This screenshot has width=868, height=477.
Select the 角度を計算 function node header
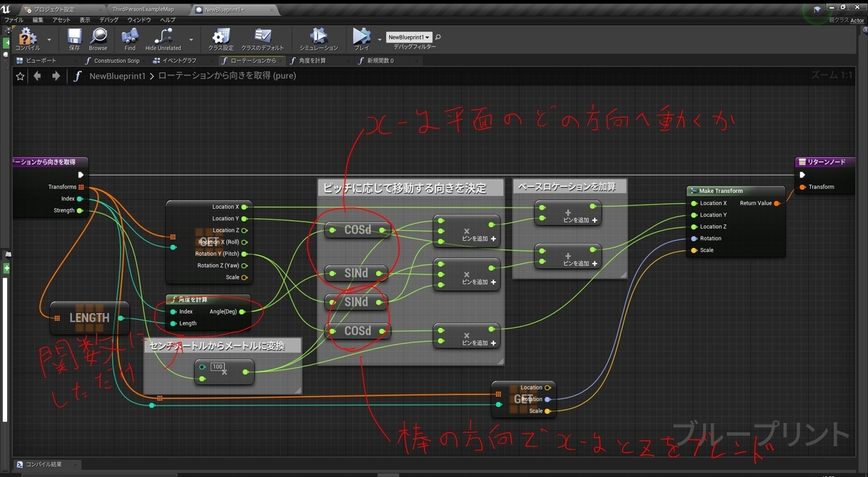click(208, 299)
